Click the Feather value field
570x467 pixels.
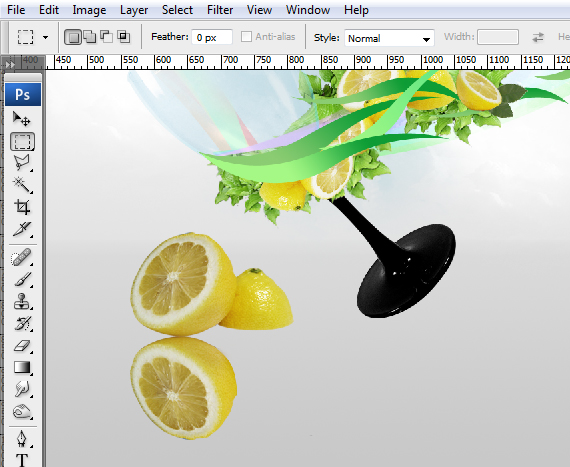click(x=212, y=37)
